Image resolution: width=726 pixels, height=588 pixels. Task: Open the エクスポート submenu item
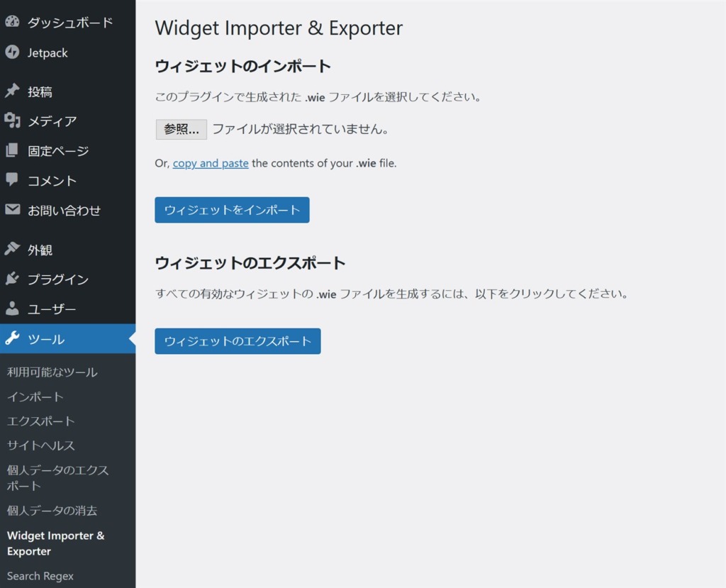point(40,421)
